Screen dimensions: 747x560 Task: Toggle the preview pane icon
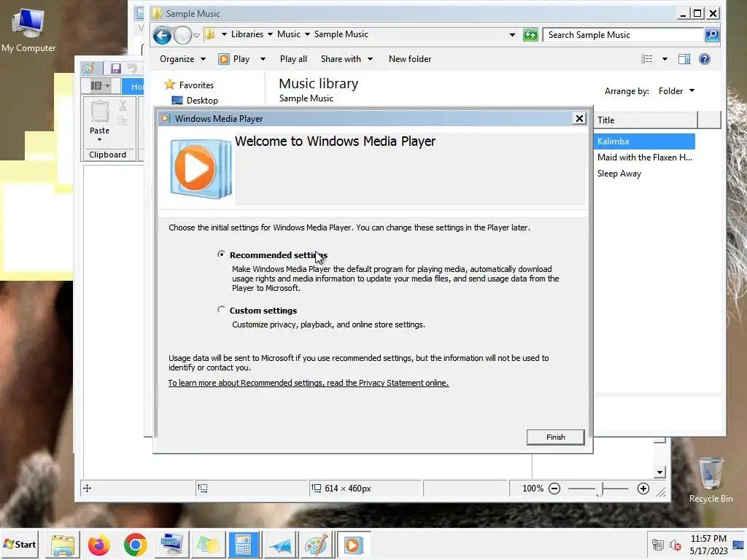[684, 59]
